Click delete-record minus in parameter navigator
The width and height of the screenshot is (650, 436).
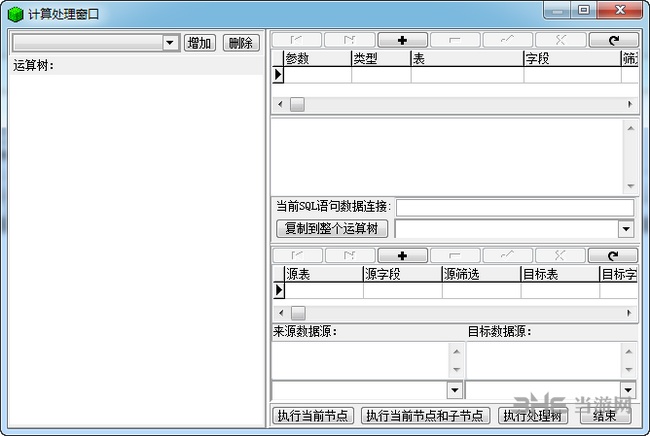[x=455, y=40]
